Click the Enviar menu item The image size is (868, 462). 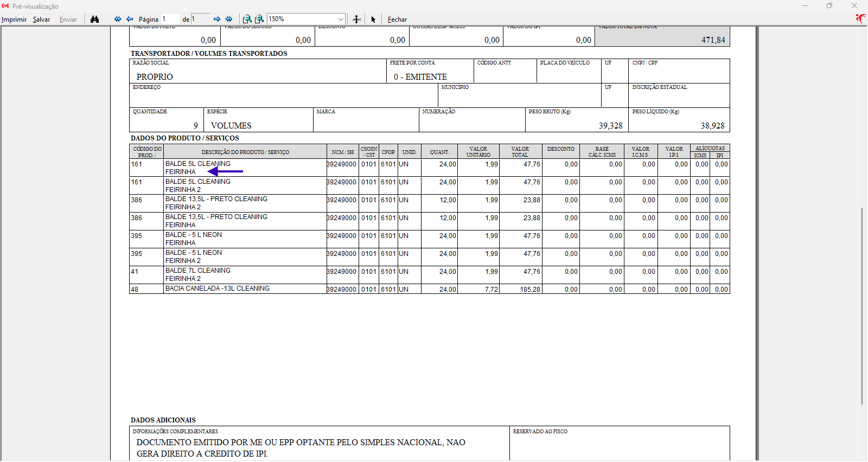point(68,20)
